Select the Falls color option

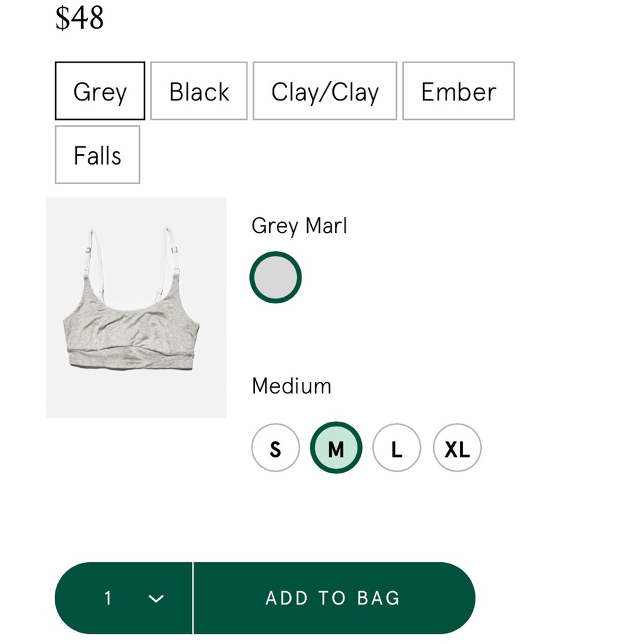(x=97, y=155)
